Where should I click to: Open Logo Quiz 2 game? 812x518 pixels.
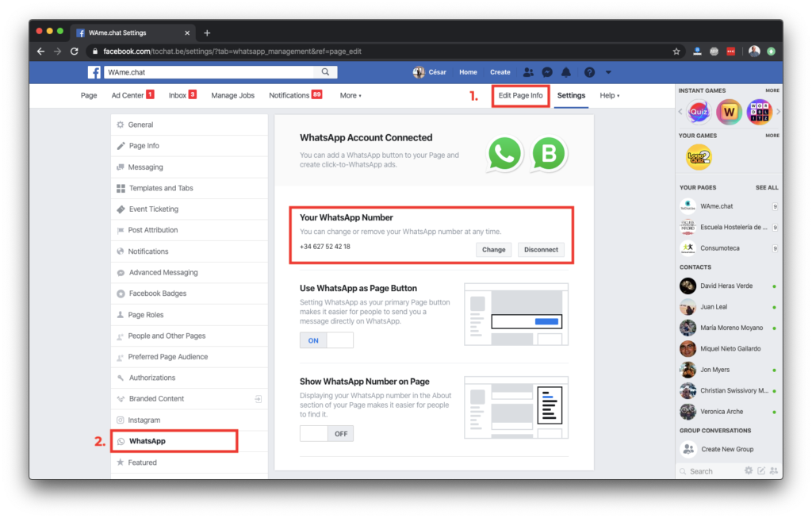(x=699, y=157)
